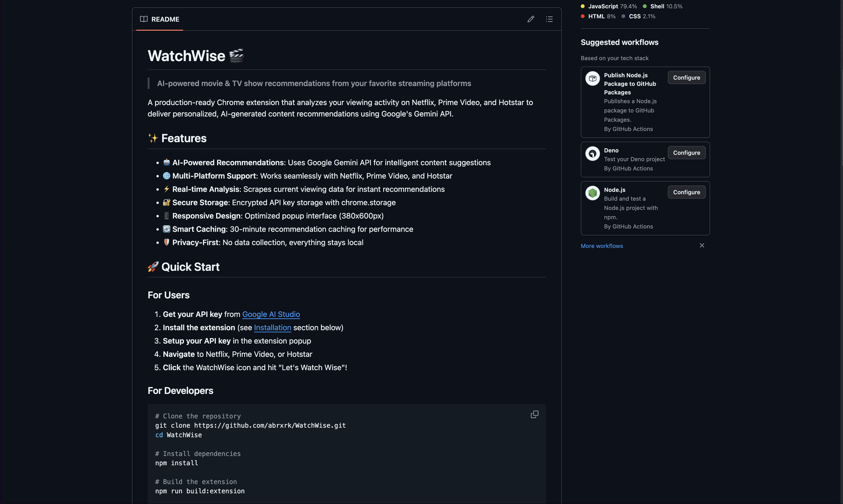Click the Features section heading
843x504 pixels.
tap(177, 138)
